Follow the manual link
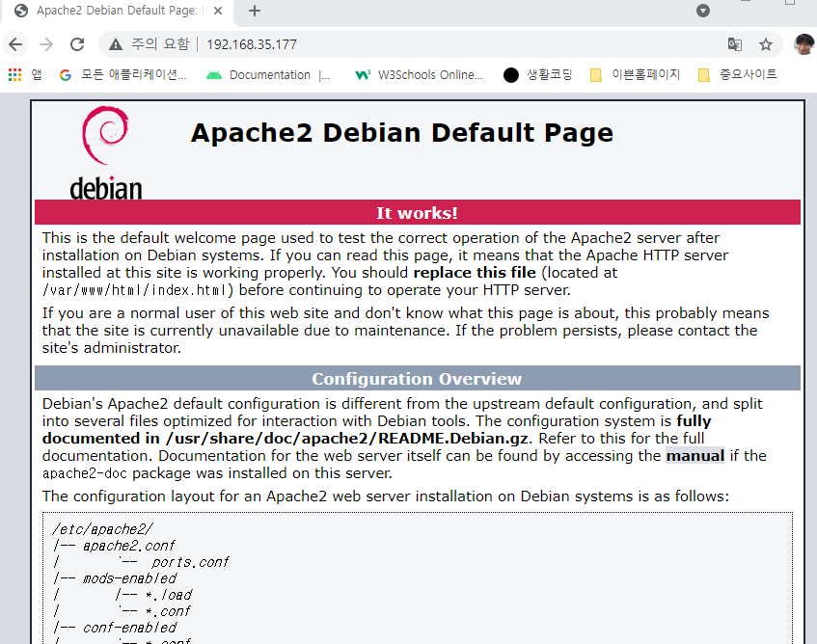This screenshot has width=817, height=644. pyautogui.click(x=695, y=456)
